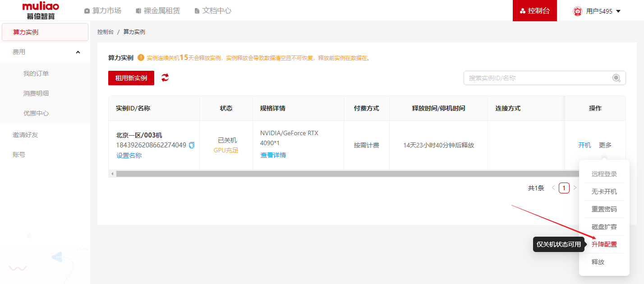644x284 pixels.
Task: Click the orange GPU充足 label
Action: pos(226,150)
